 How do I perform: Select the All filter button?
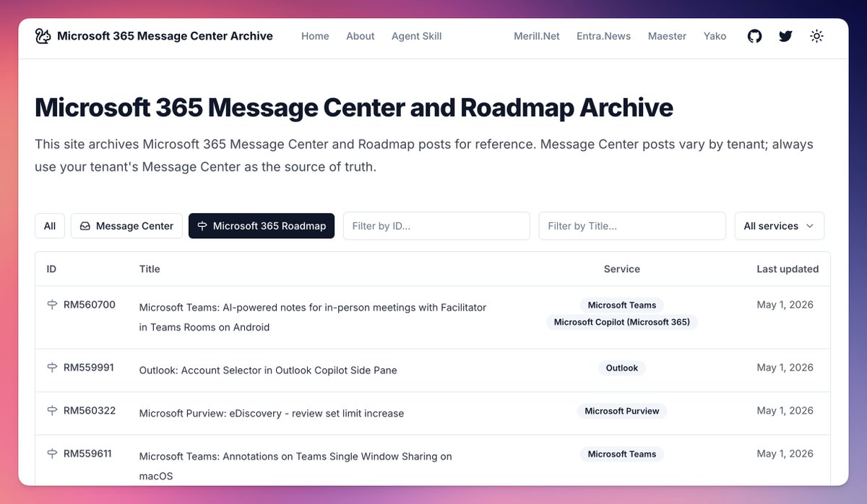coord(50,226)
